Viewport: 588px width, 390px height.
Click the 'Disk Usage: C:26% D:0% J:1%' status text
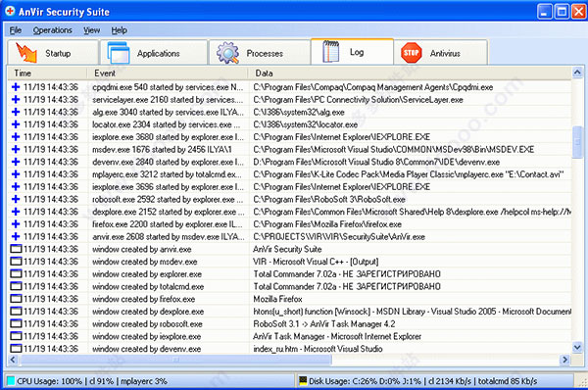pyautogui.click(x=365, y=381)
